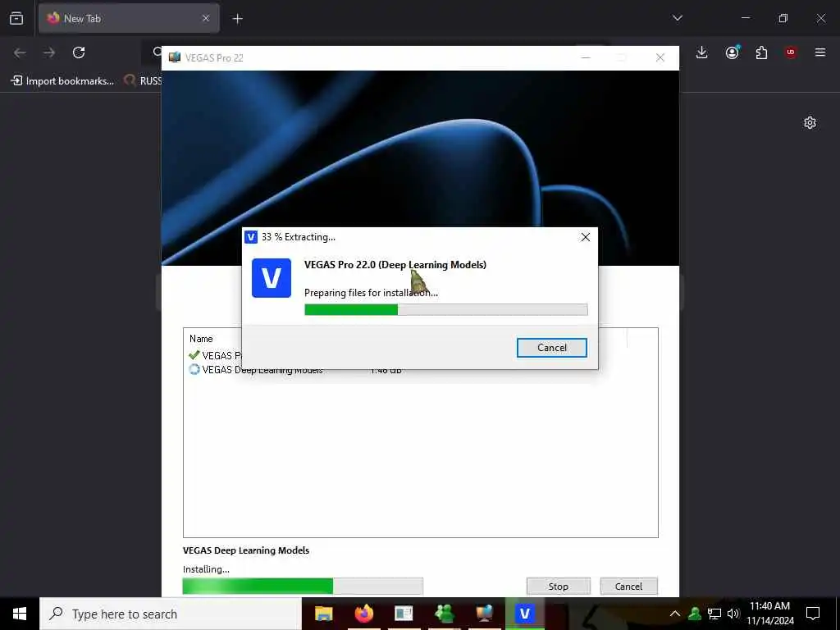
Task: Click the blue VEGAS V logo in extraction dialog
Action: pos(272,278)
